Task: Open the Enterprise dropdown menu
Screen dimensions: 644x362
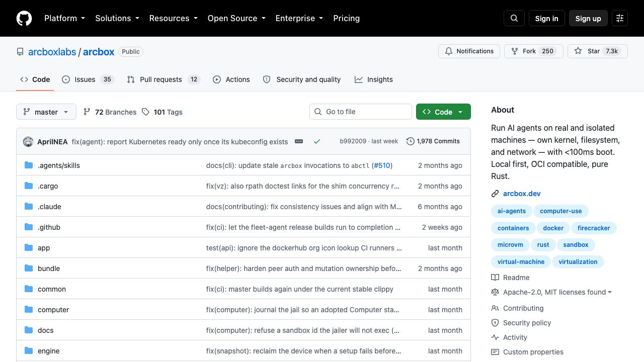Action: click(299, 18)
